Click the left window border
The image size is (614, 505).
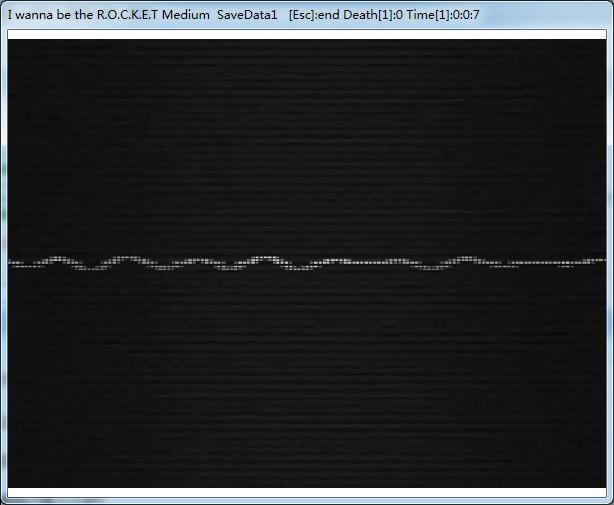3,260
